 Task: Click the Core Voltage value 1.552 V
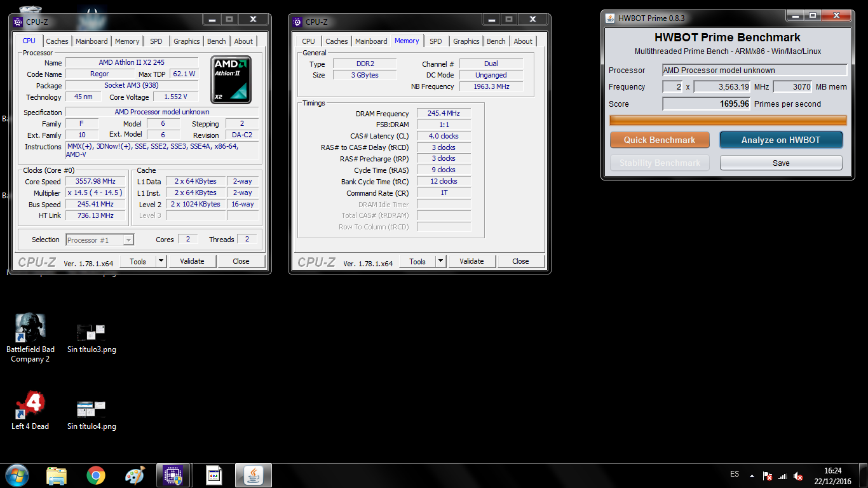(x=175, y=97)
